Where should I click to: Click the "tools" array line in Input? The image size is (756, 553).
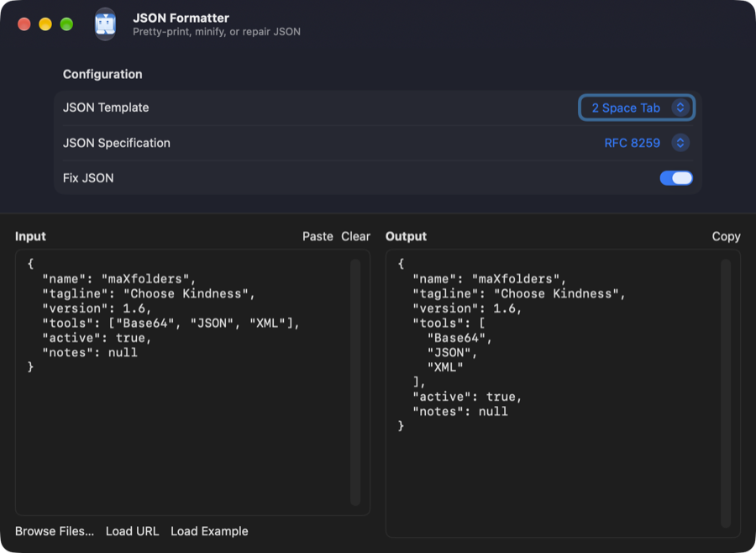tap(171, 324)
